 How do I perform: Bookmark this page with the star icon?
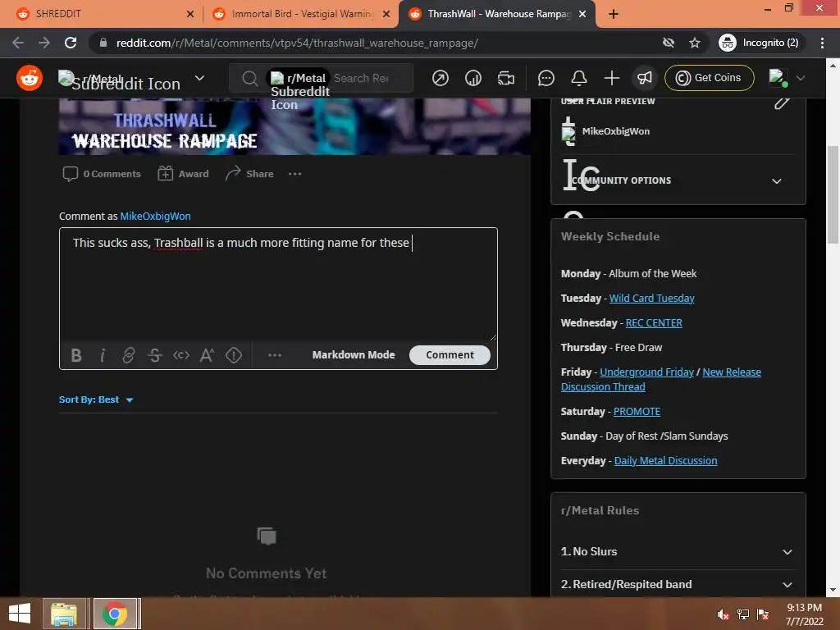[694, 43]
